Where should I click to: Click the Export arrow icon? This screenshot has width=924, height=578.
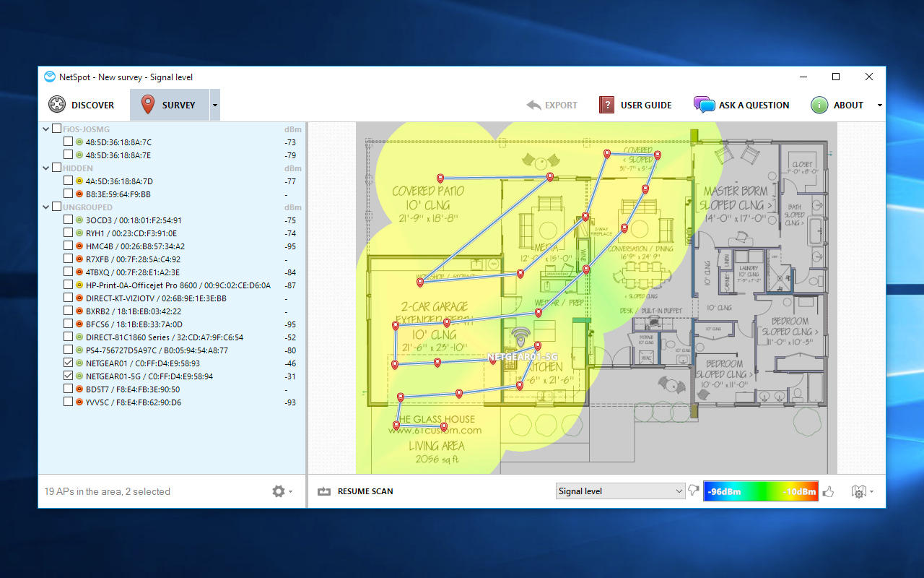533,105
